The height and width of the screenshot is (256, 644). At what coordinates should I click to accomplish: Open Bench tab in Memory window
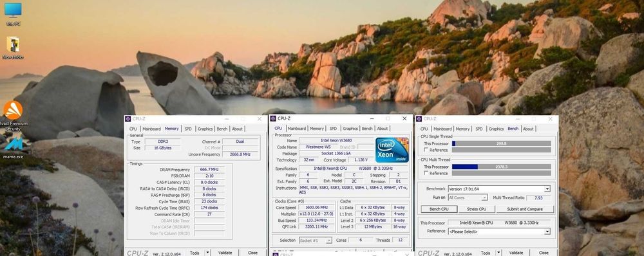point(222,129)
